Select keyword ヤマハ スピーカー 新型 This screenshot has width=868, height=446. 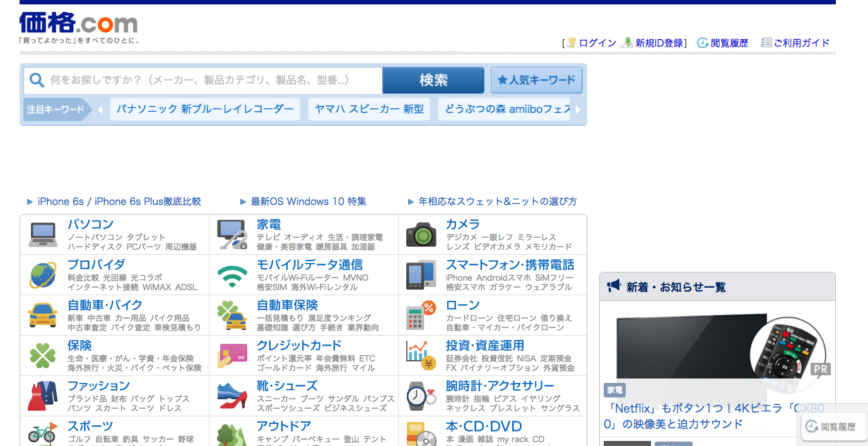[x=370, y=109]
